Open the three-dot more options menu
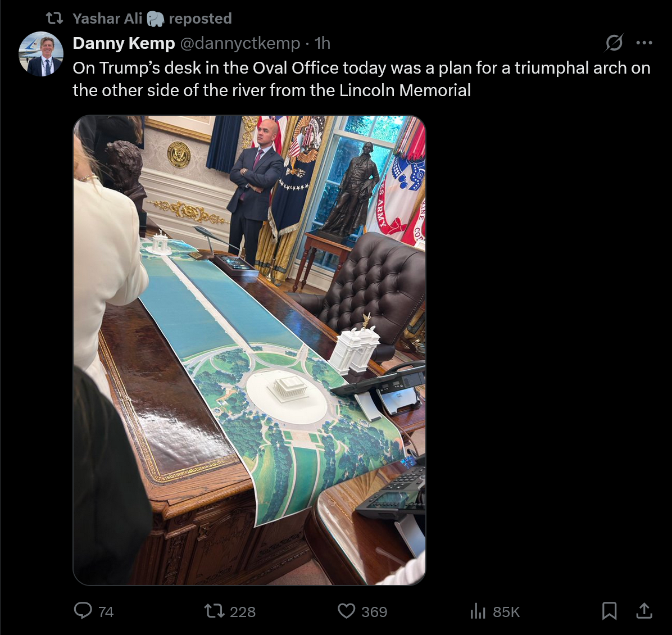 644,43
